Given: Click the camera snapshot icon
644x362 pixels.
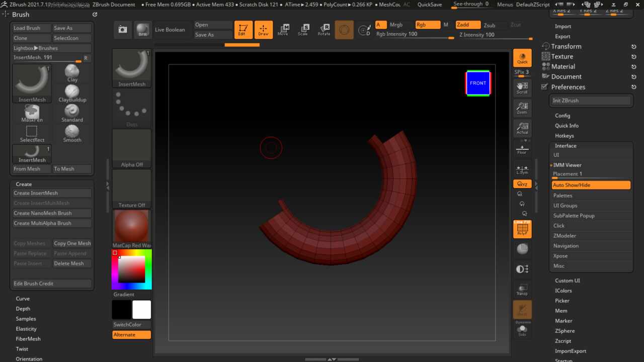Looking at the screenshot, I should pyautogui.click(x=123, y=30).
